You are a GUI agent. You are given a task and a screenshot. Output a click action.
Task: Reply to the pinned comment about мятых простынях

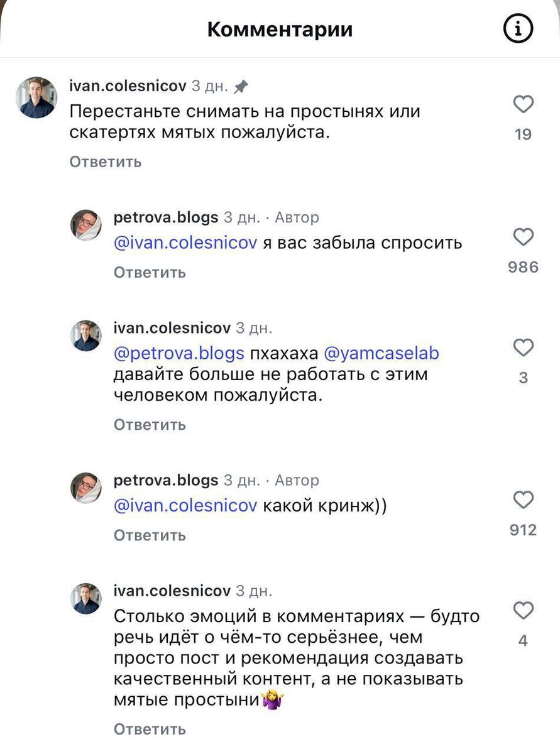click(105, 162)
